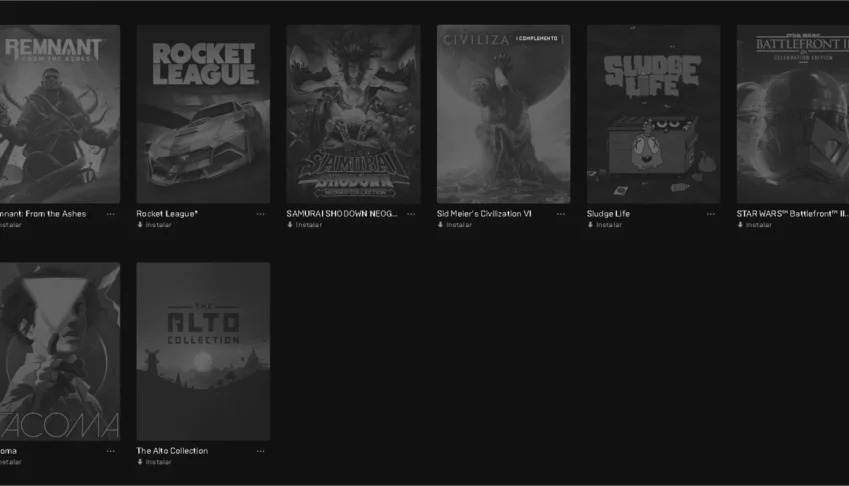Select The Alto Collection cover art
The width and height of the screenshot is (849, 486).
coord(203,351)
